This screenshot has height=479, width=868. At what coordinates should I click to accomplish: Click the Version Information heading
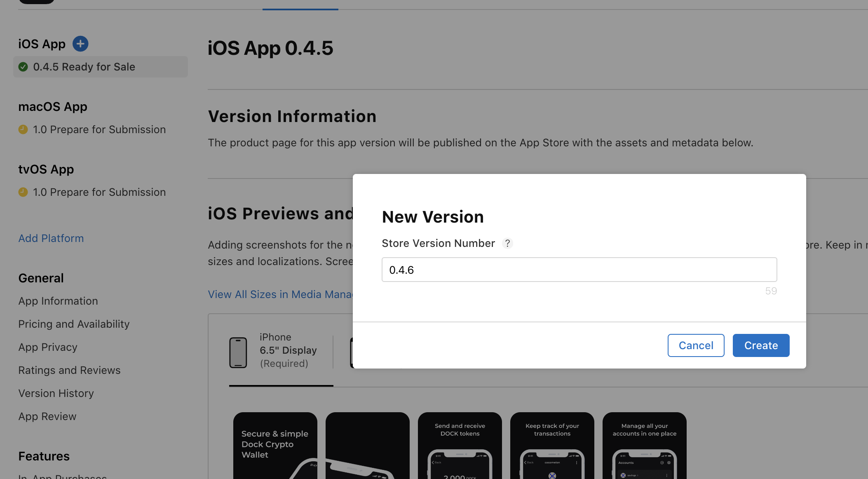point(292,116)
